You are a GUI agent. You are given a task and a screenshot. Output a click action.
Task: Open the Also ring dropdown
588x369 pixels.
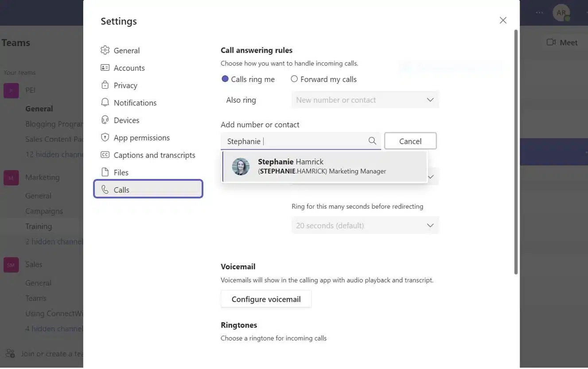pyautogui.click(x=365, y=100)
